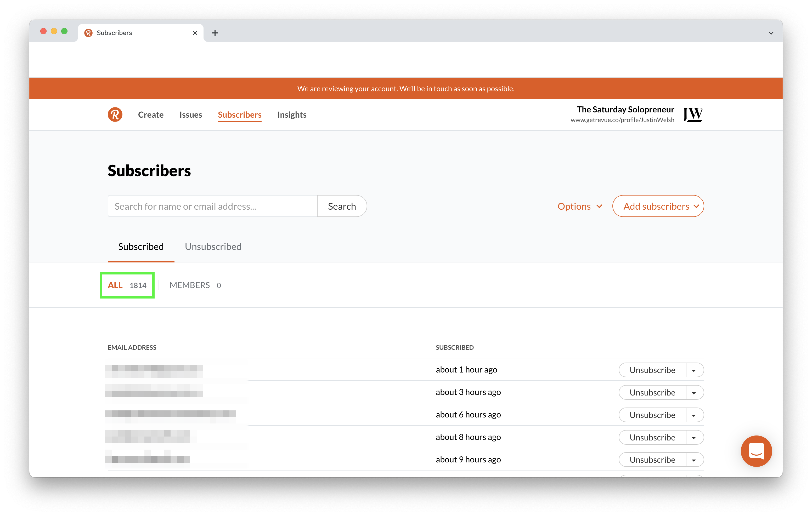
Task: Click the JW profile avatar
Action: (x=693, y=114)
